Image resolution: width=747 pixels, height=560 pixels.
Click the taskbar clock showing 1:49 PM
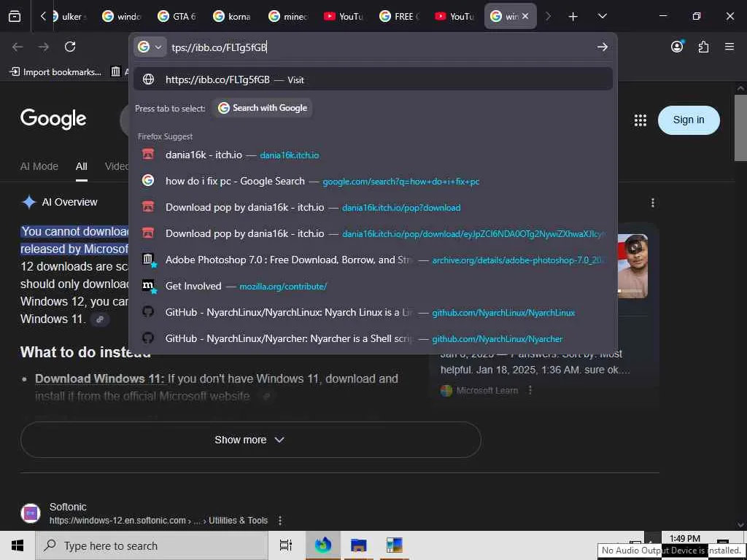click(x=684, y=539)
